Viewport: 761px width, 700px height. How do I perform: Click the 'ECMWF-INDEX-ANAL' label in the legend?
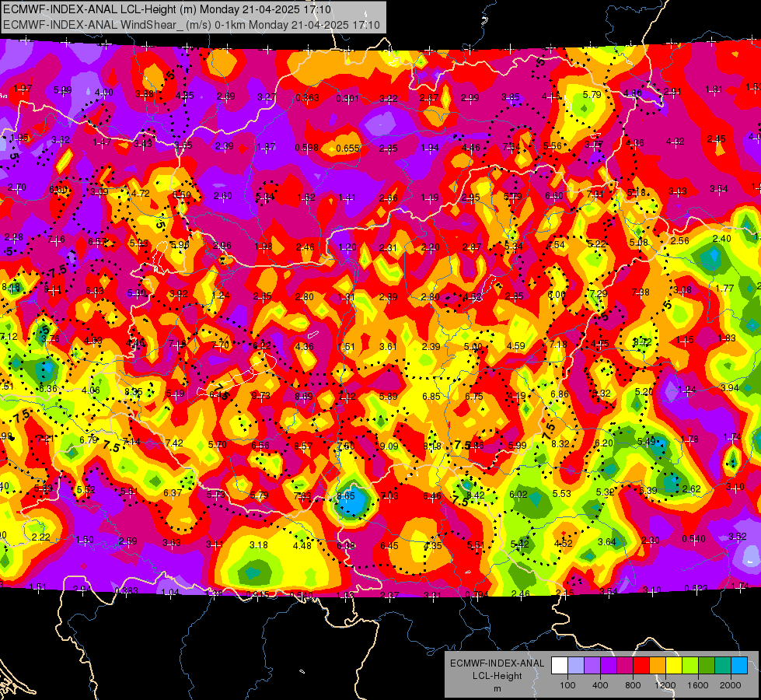coord(497,663)
